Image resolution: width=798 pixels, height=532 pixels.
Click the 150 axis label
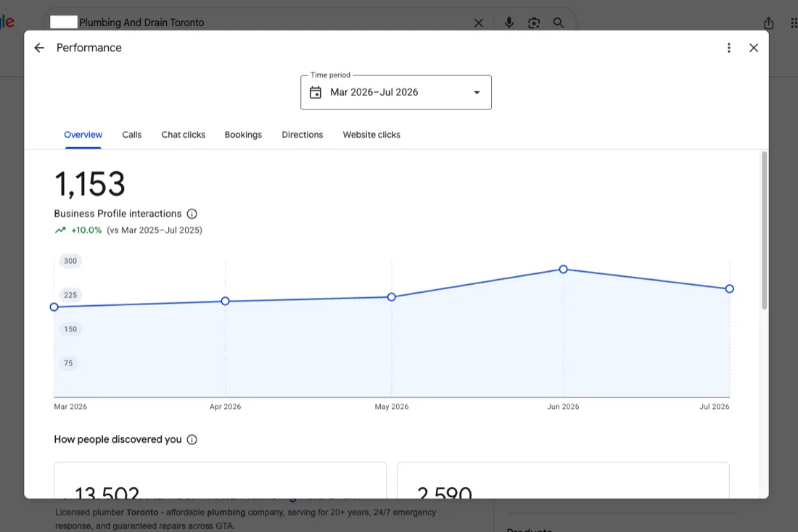pos(70,329)
